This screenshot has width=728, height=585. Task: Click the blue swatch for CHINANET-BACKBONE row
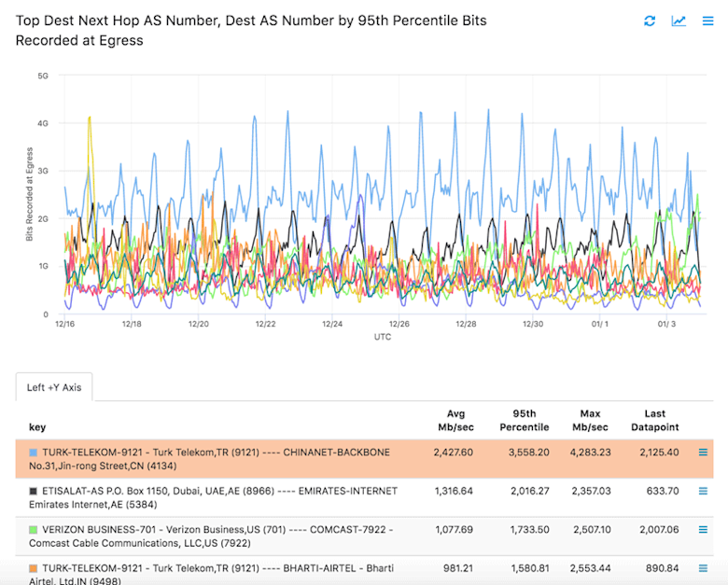(x=33, y=453)
